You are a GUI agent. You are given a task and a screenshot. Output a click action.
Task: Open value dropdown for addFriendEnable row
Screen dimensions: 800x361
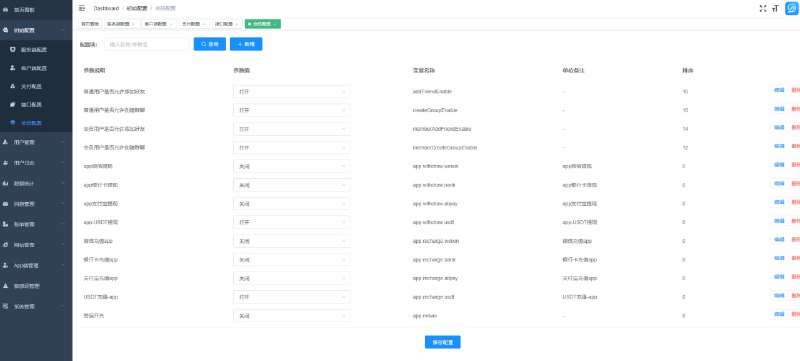(292, 92)
